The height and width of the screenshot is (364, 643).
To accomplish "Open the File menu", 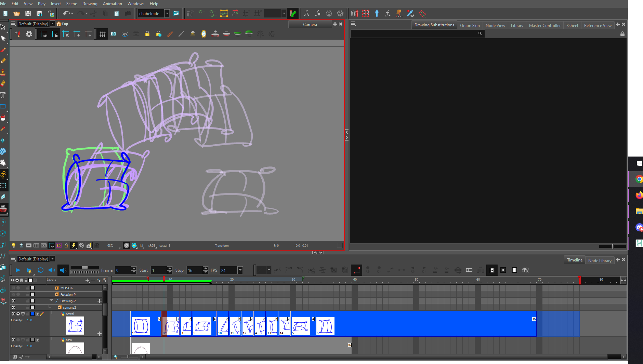I will pos(3,3).
